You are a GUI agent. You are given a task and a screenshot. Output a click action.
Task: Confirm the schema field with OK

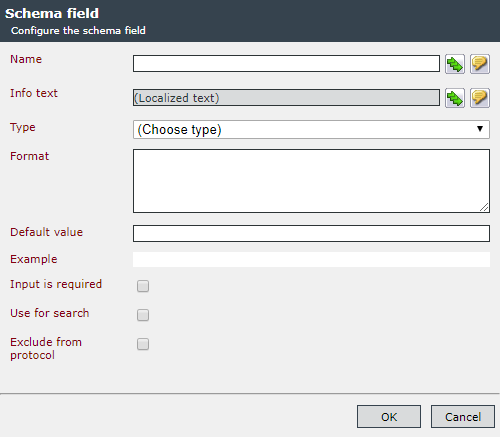389,417
